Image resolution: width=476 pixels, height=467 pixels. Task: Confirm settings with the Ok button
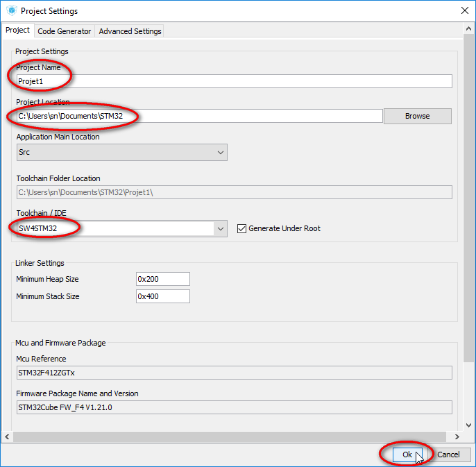[407, 455]
